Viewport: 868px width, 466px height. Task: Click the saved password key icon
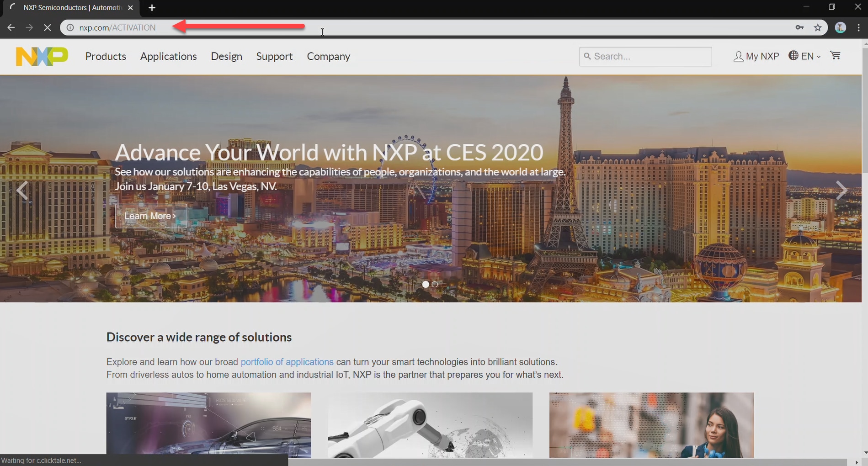coord(799,28)
